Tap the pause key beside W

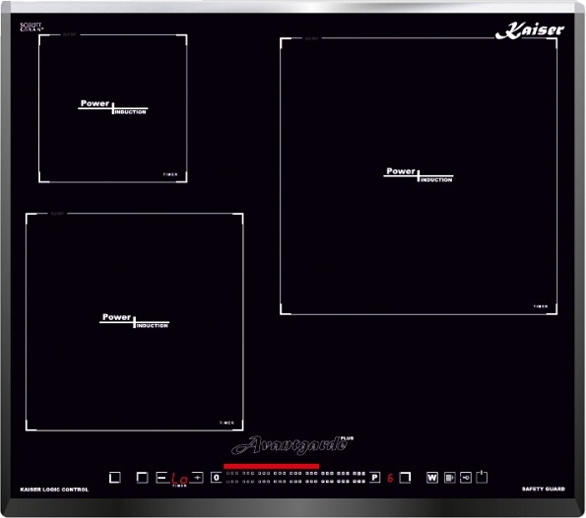450,478
